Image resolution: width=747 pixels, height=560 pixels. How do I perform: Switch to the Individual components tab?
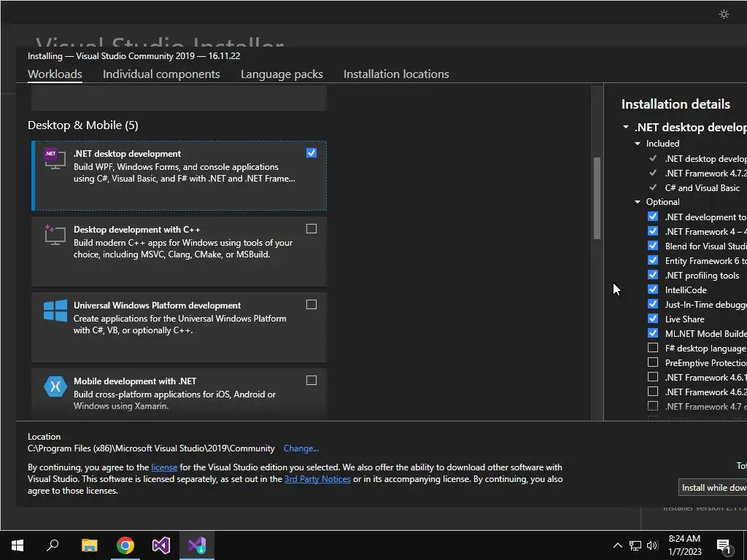click(161, 74)
